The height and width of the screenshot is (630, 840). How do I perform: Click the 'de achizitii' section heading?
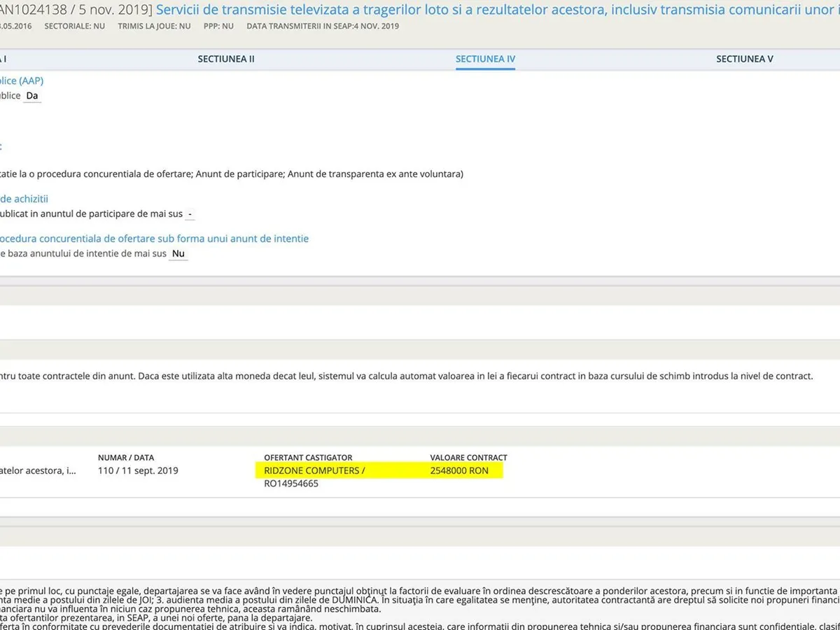[24, 199]
